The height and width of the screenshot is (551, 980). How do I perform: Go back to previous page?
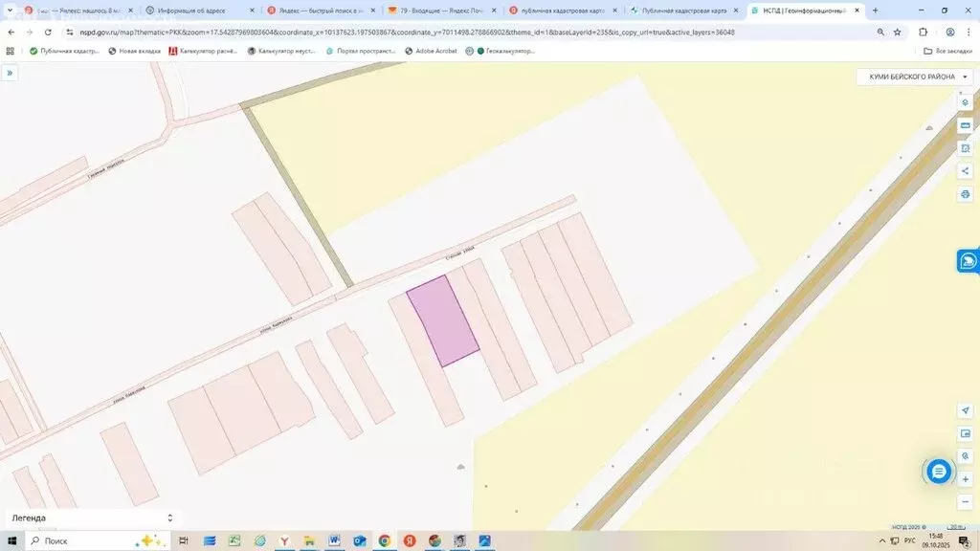[11, 32]
